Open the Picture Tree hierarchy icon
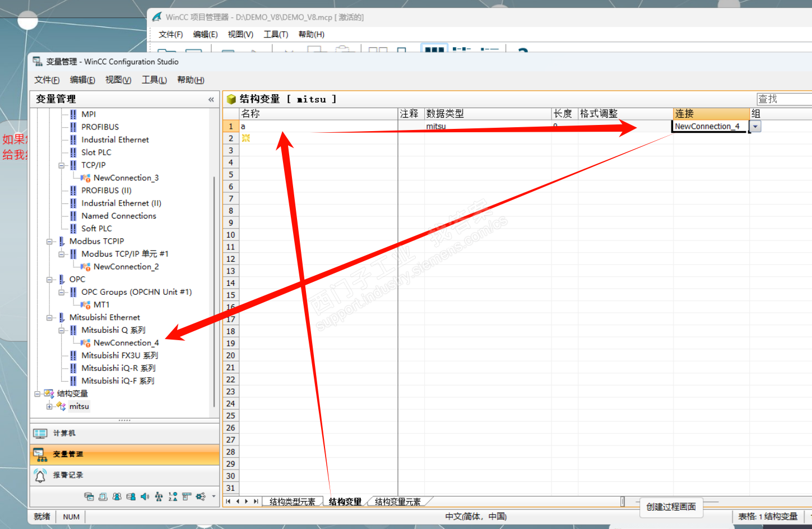The height and width of the screenshot is (529, 812). 159,496
